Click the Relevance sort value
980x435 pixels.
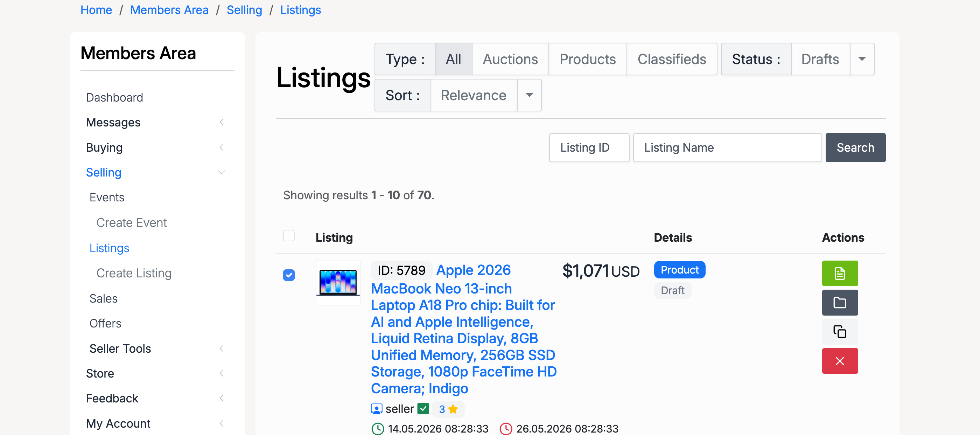(473, 95)
